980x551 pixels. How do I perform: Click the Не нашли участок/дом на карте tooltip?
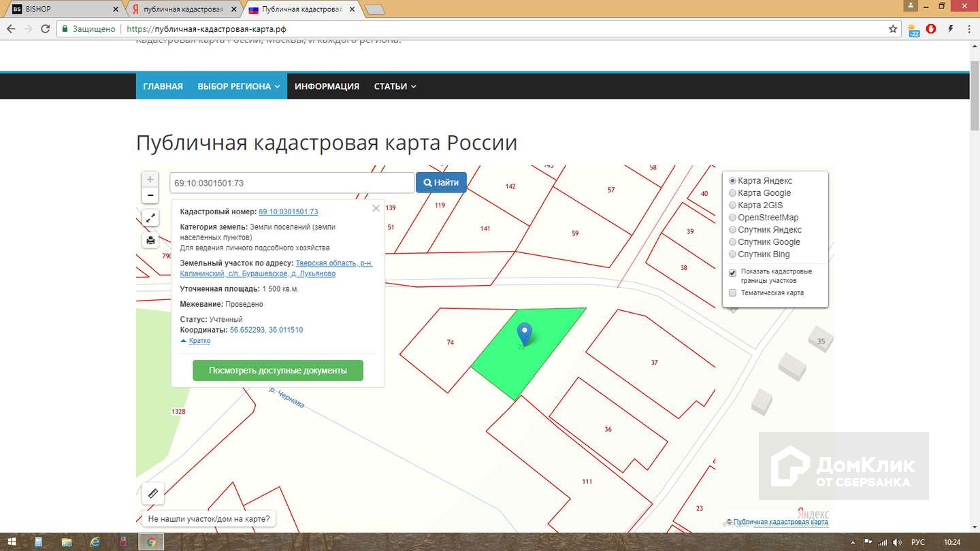[209, 519]
